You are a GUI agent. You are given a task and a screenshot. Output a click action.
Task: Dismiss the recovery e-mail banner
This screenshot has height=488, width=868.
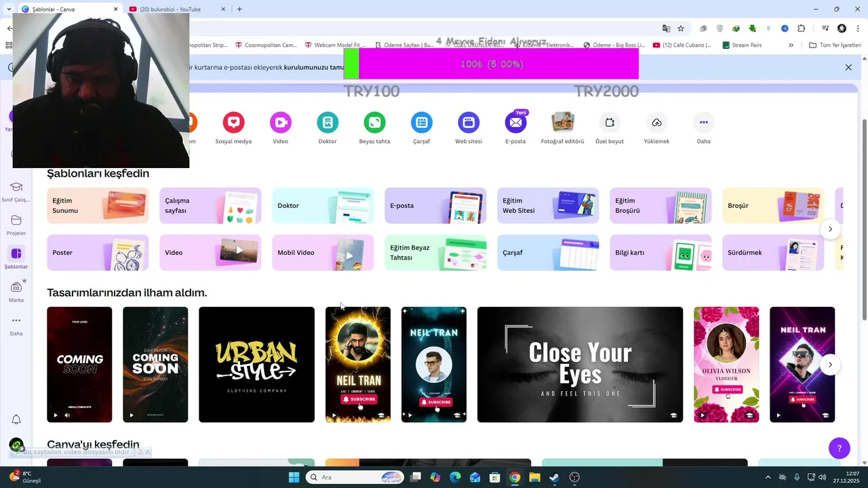coord(848,67)
